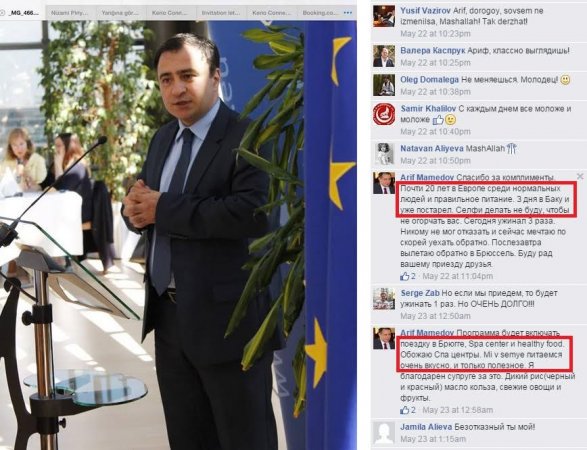Click Samir Khalilov's red logo avatar

click(384, 114)
